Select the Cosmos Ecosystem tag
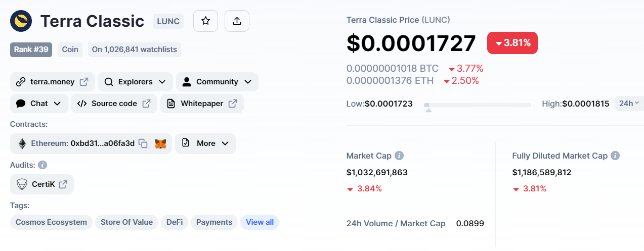Screen dimensions: 644x251 (x=51, y=222)
